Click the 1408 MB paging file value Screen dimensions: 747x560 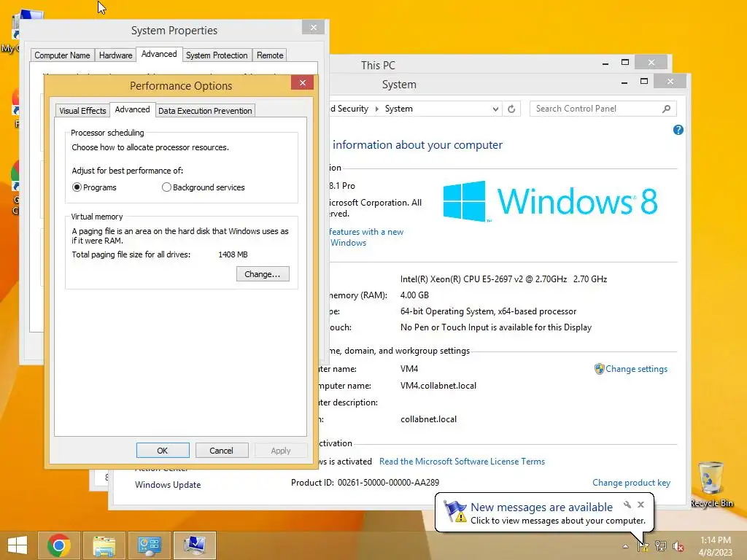coord(233,254)
